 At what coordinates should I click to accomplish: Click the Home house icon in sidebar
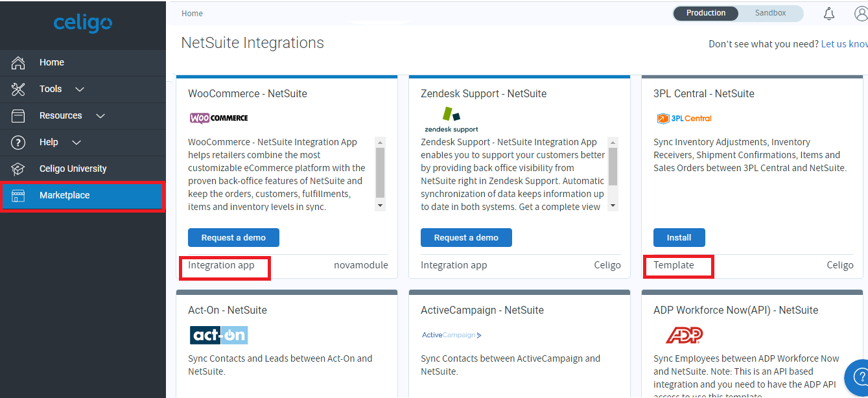pyautogui.click(x=18, y=63)
